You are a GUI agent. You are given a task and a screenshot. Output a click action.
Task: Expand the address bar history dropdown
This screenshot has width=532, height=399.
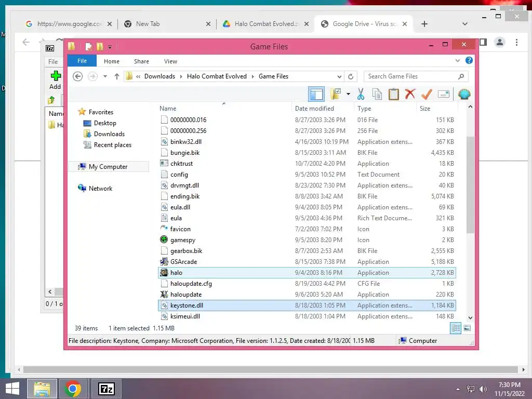pos(339,76)
